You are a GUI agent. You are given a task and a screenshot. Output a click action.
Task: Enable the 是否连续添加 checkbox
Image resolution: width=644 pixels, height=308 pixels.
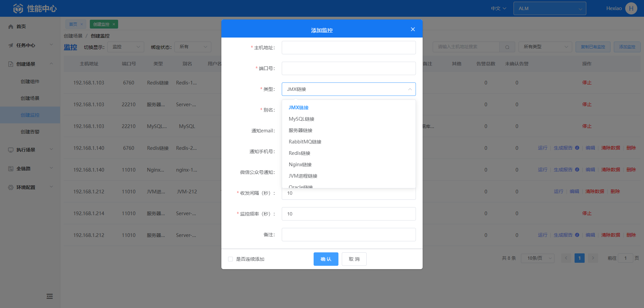tap(230, 259)
